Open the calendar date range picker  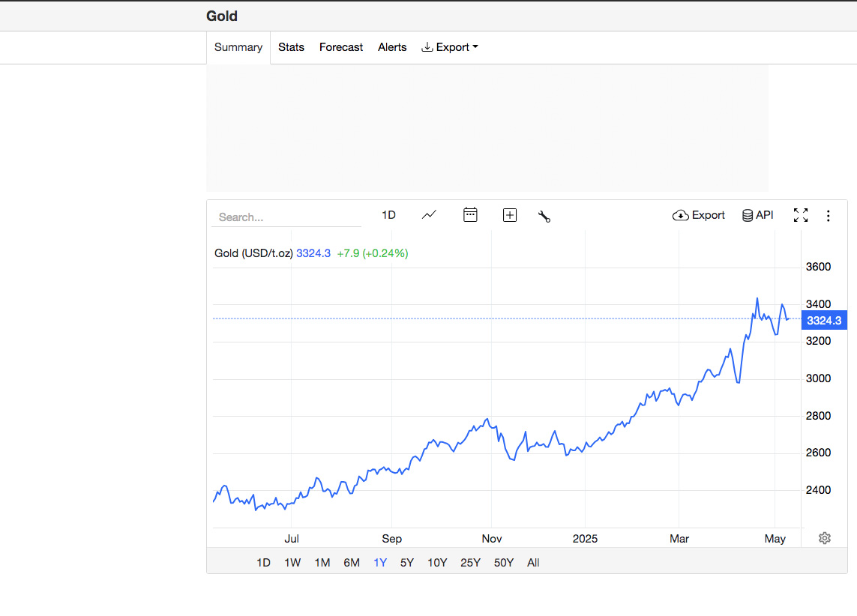coord(470,215)
